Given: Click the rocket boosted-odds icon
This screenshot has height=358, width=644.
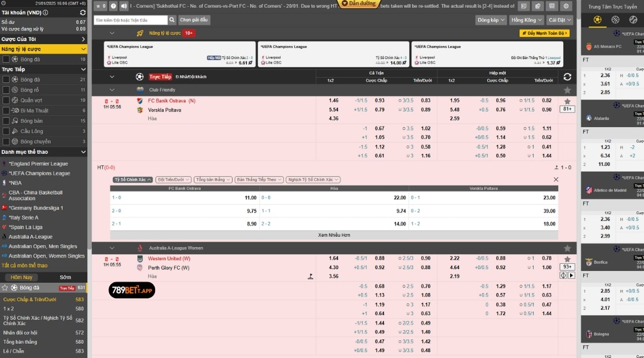Looking at the screenshot, I should [x=140, y=33].
